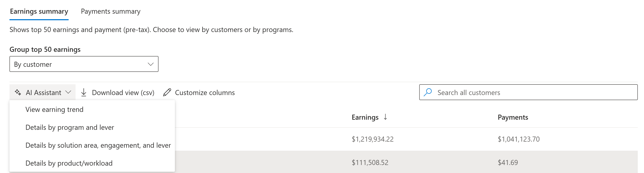Click the AI Assistant sparkle icon
The image size is (644, 173).
(x=18, y=92)
